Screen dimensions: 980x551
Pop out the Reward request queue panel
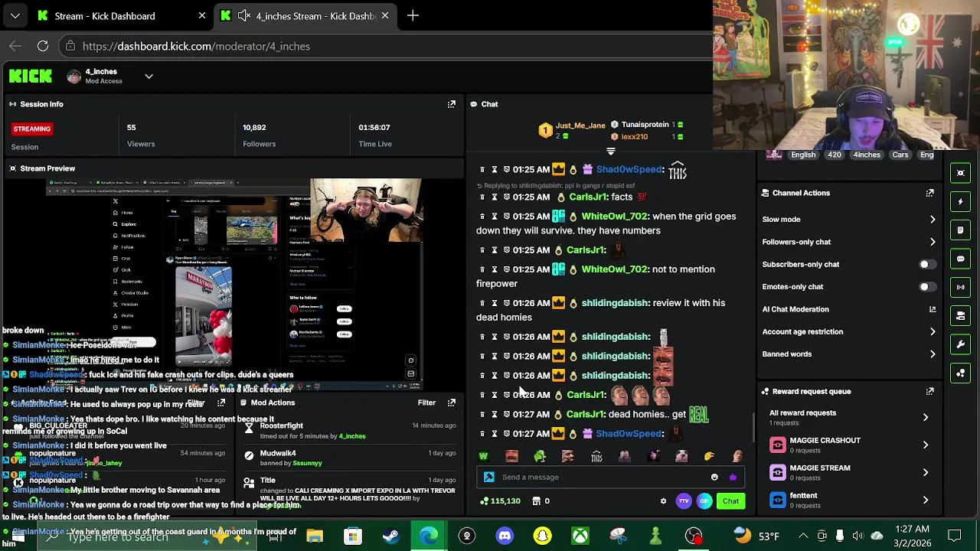(929, 391)
